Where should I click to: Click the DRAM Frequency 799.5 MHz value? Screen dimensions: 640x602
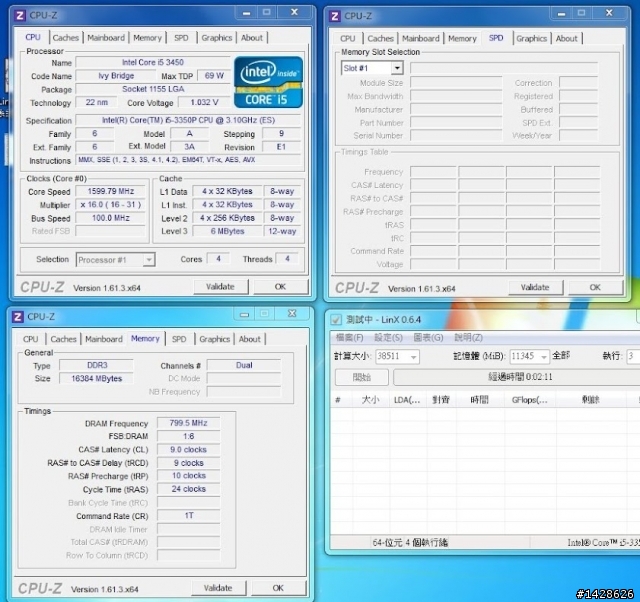(188, 423)
